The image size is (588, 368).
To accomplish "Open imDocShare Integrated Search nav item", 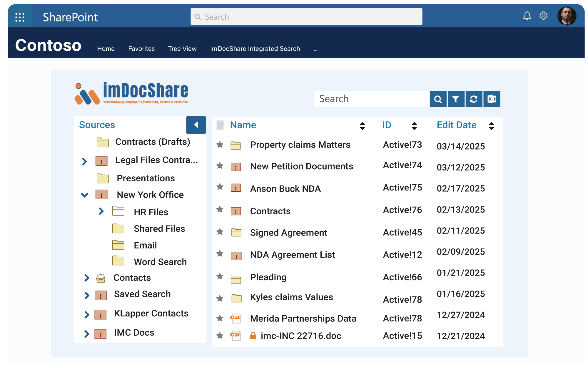I will coord(255,49).
